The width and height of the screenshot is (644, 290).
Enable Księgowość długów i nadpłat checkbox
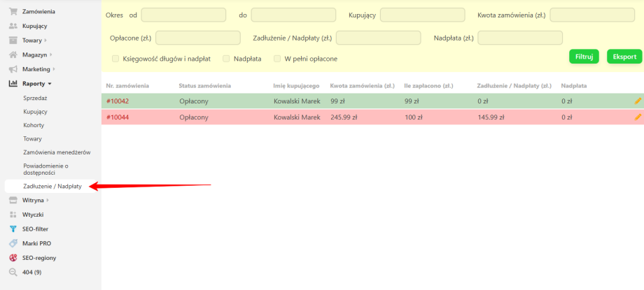(x=115, y=59)
